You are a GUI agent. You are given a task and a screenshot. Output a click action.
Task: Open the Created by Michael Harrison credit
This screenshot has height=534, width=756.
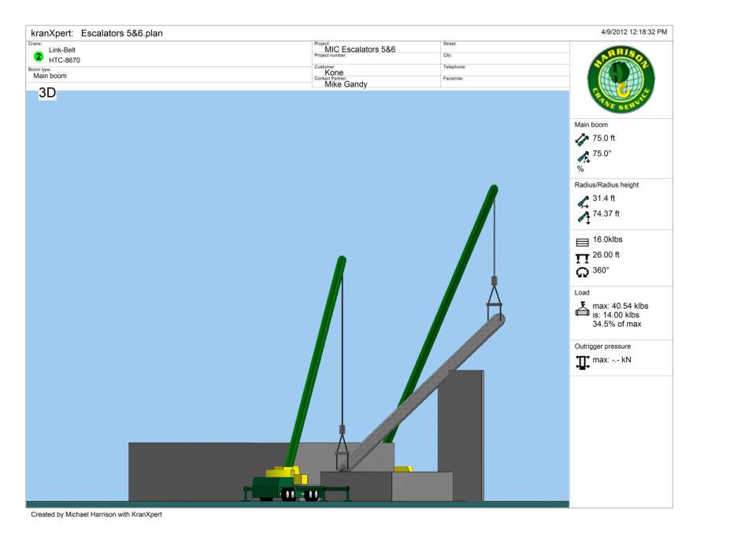pos(94,516)
